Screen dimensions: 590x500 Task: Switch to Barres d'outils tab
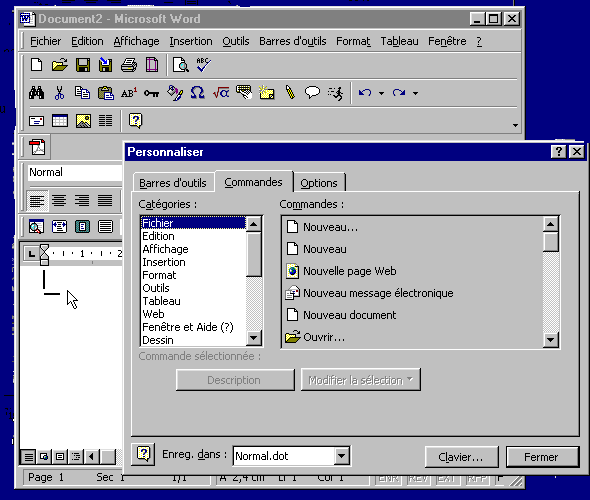coord(173,183)
